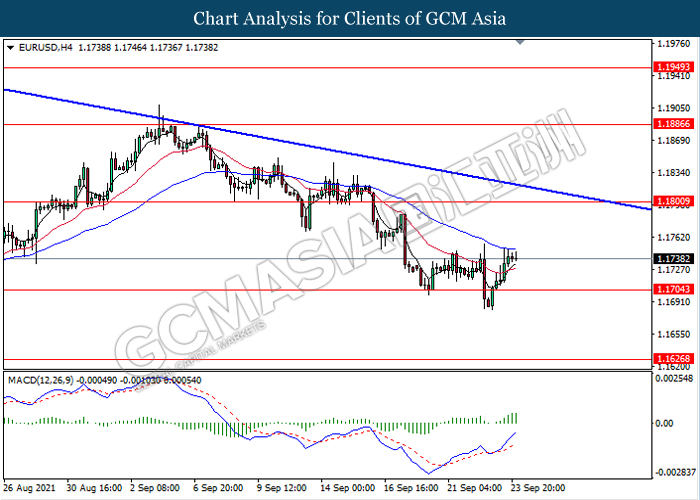This screenshot has width=700, height=500.
Task: Click the 1.19050 price axis value
Action: [673, 108]
